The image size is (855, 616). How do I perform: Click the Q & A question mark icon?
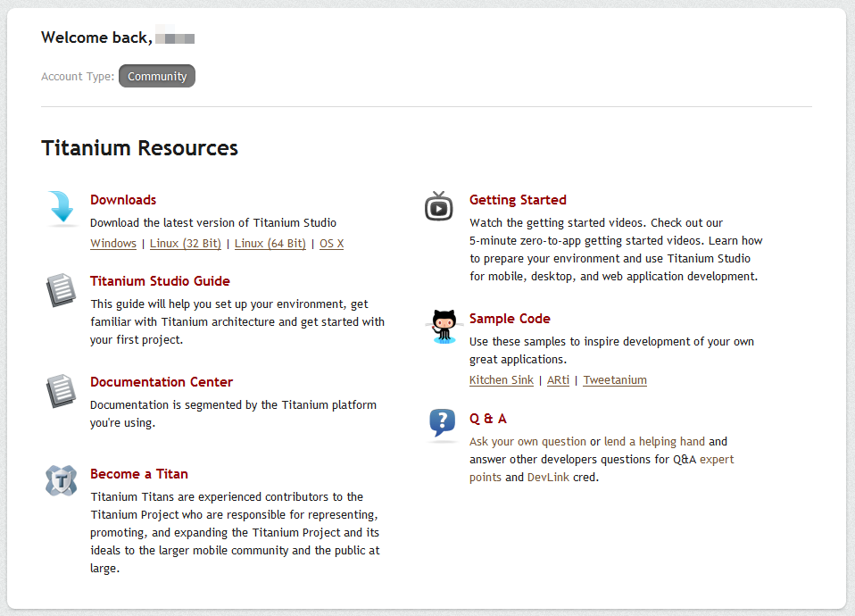tap(442, 423)
